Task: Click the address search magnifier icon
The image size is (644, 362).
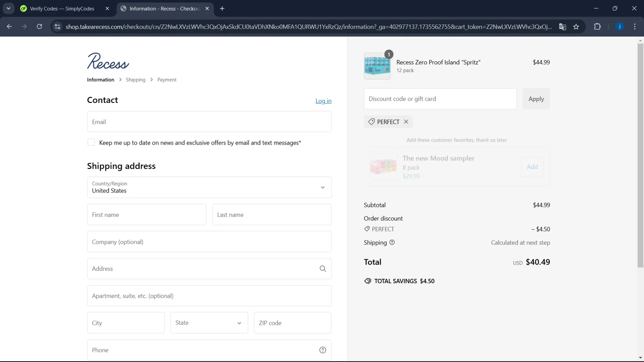Action: 322,269
